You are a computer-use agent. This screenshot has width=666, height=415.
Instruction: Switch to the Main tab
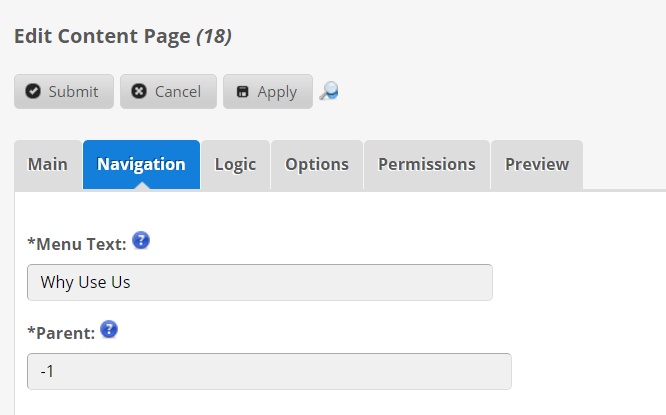[48, 164]
